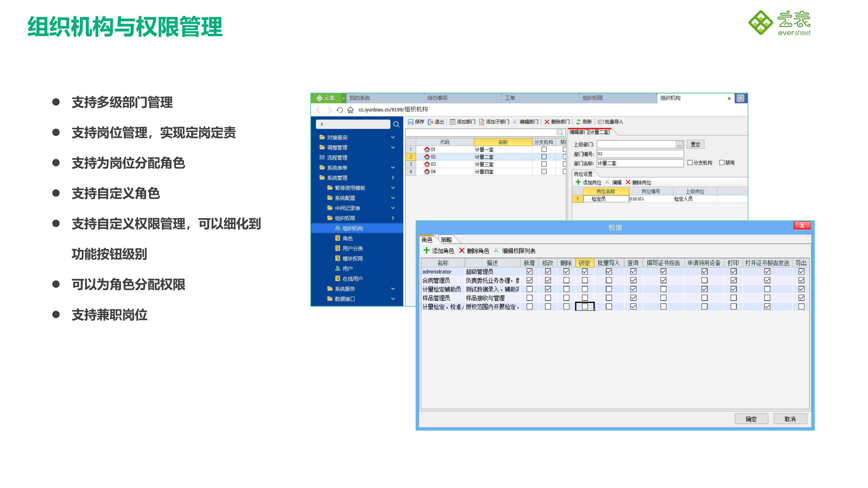868x488 pixels.
Task: Click the ellipsis button beside 上级部门
Action: [680, 145]
